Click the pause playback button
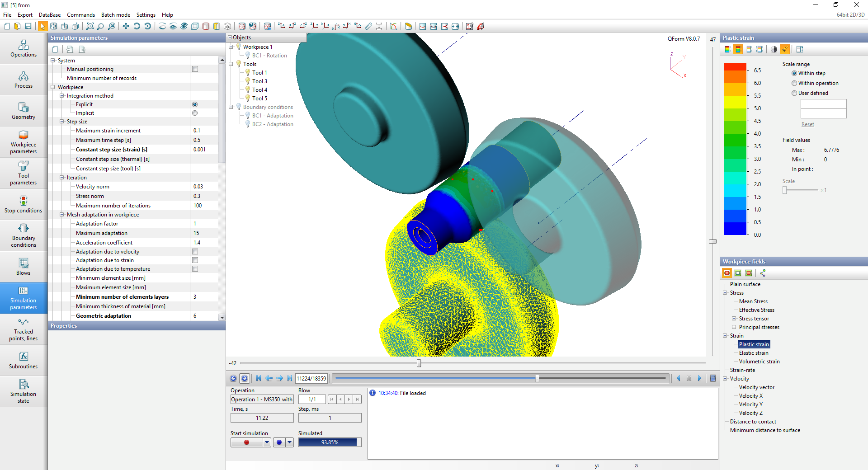Viewport: 868px width, 470px height. pyautogui.click(x=689, y=378)
